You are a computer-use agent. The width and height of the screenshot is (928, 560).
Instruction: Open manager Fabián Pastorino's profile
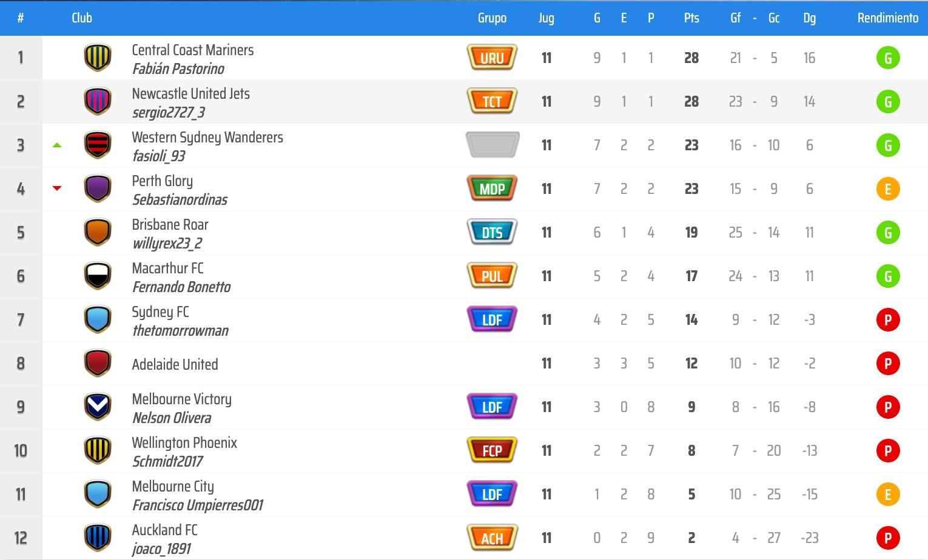point(178,69)
